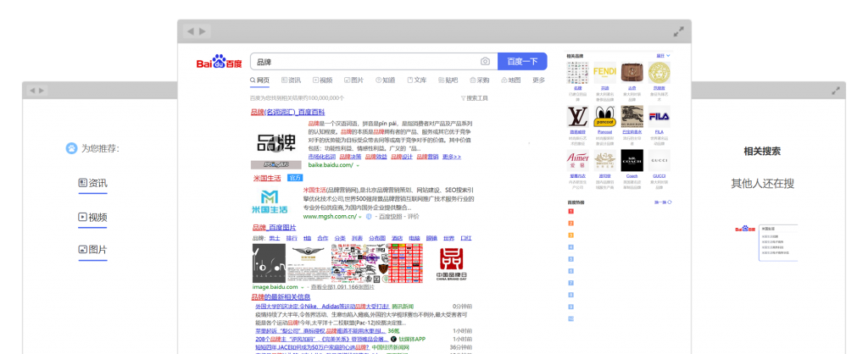Click the FILA brand logo
Screen dimensions: 868x354
point(659,116)
